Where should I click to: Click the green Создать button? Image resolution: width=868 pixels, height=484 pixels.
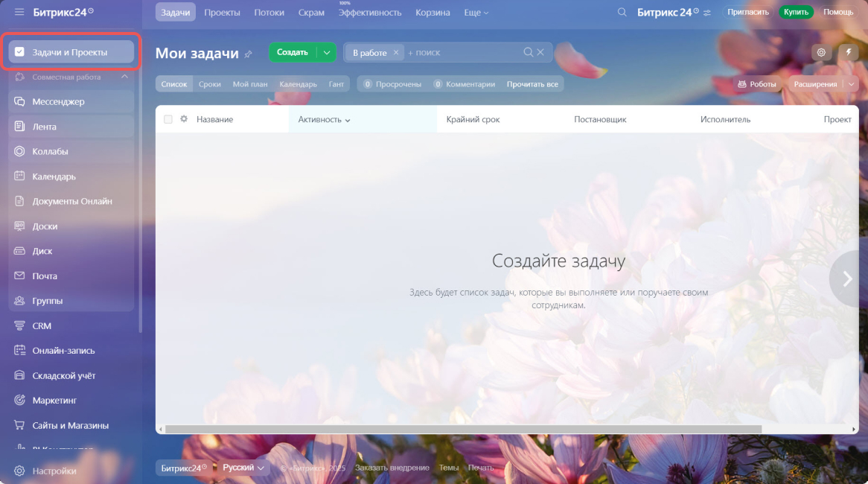coord(293,53)
